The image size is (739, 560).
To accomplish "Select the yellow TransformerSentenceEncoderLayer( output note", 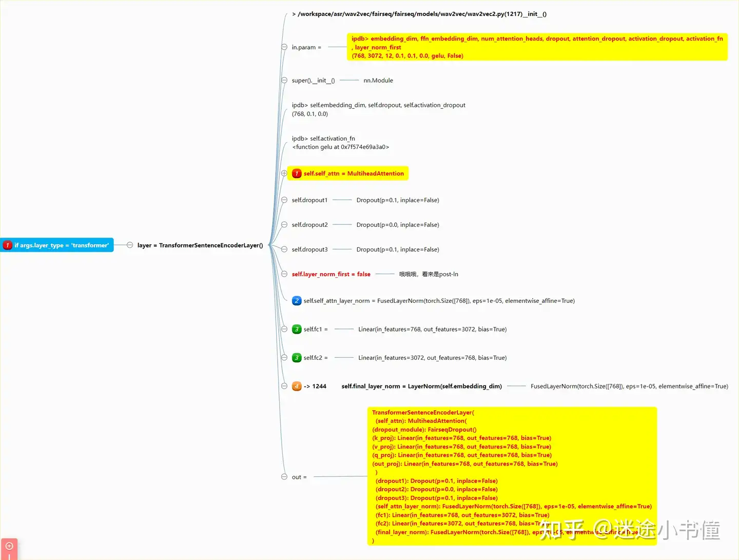I will click(512, 476).
